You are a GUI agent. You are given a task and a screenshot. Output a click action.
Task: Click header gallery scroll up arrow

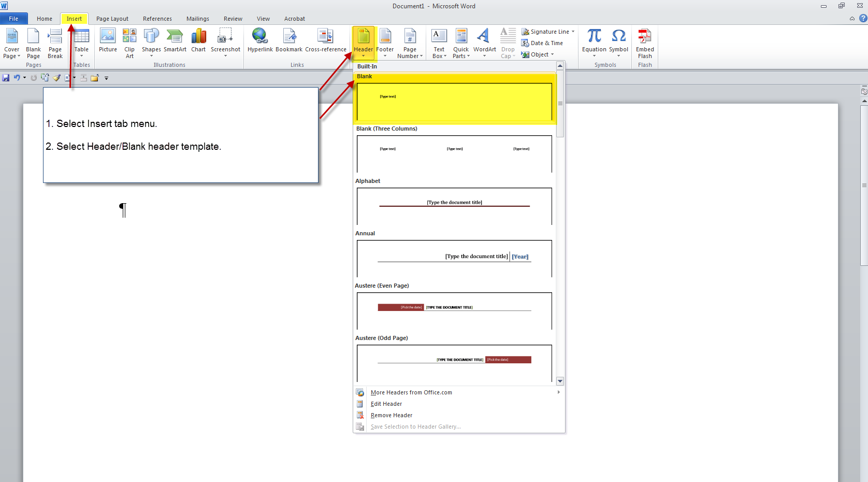[x=560, y=66]
